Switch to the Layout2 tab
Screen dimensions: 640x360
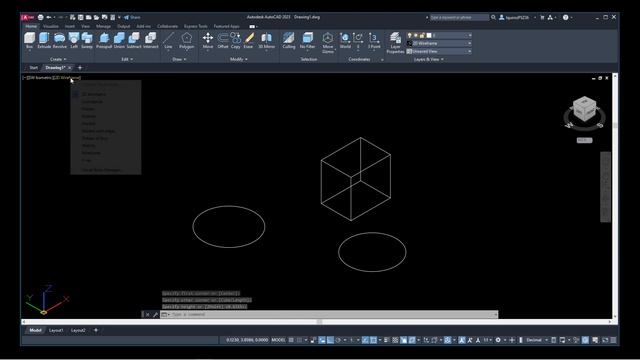point(78,330)
